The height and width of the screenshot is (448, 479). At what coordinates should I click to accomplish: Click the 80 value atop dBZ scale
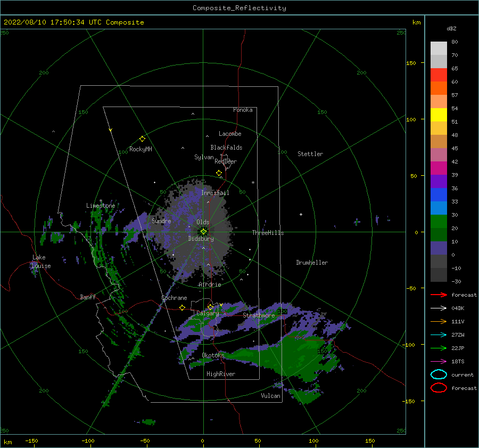(455, 42)
